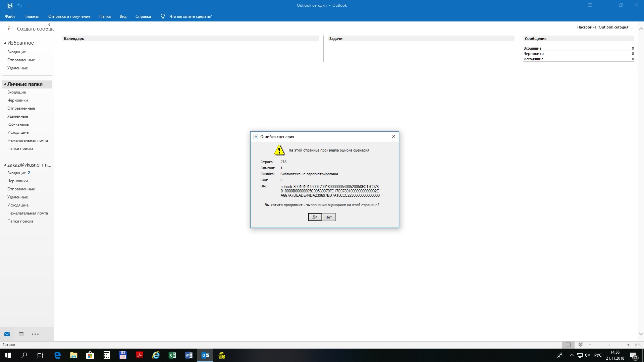Open Calculator from taskbar
This screenshot has width=644, height=362.
pos(107,355)
